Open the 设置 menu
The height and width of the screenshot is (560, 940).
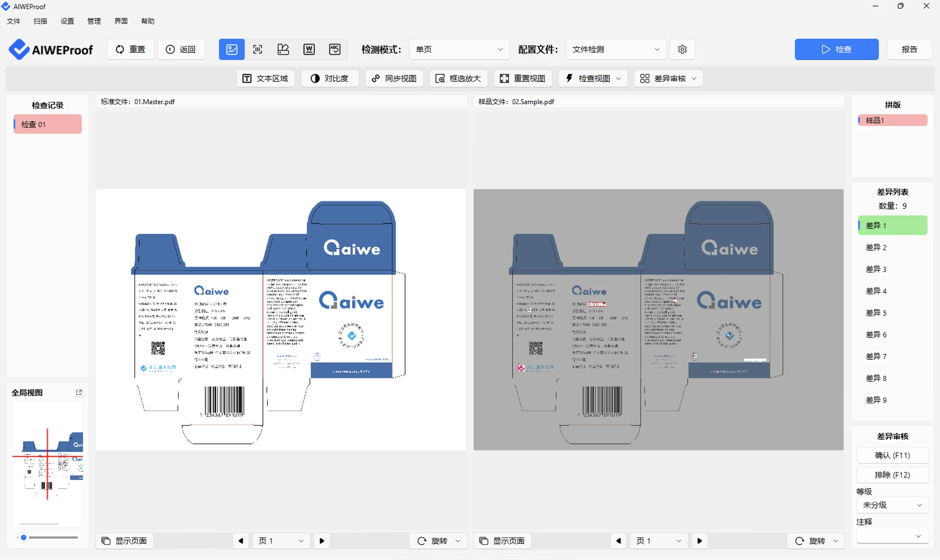click(67, 21)
